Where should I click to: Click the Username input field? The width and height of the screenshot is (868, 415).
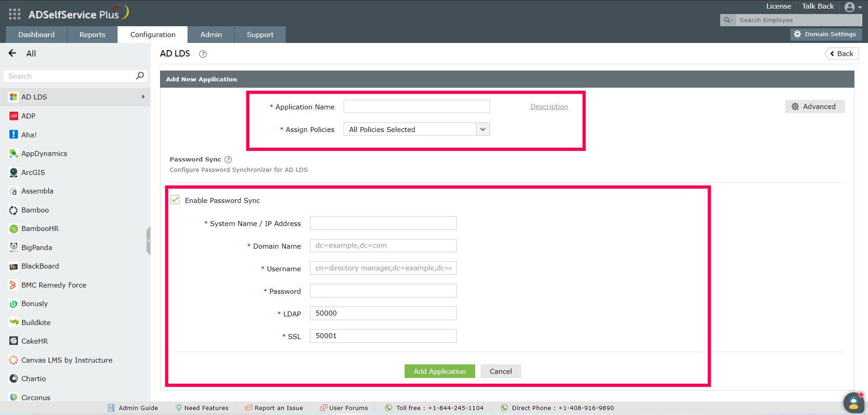pos(383,268)
